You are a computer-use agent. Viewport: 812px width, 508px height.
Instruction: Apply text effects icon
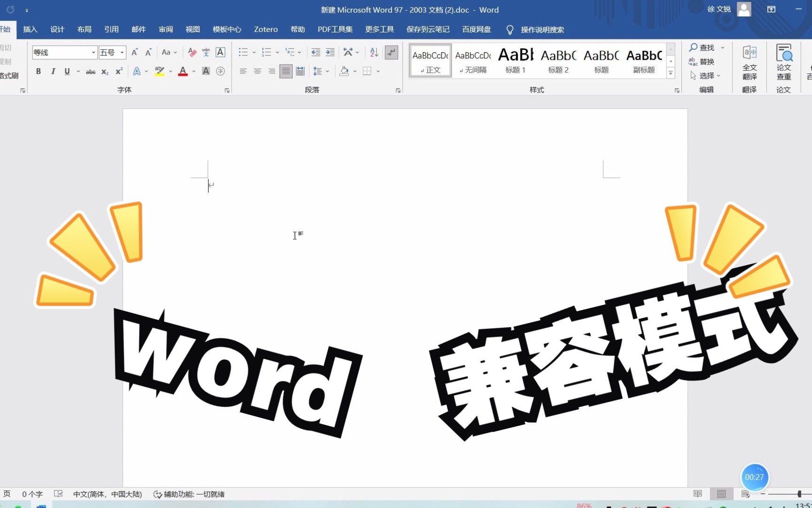pos(137,71)
